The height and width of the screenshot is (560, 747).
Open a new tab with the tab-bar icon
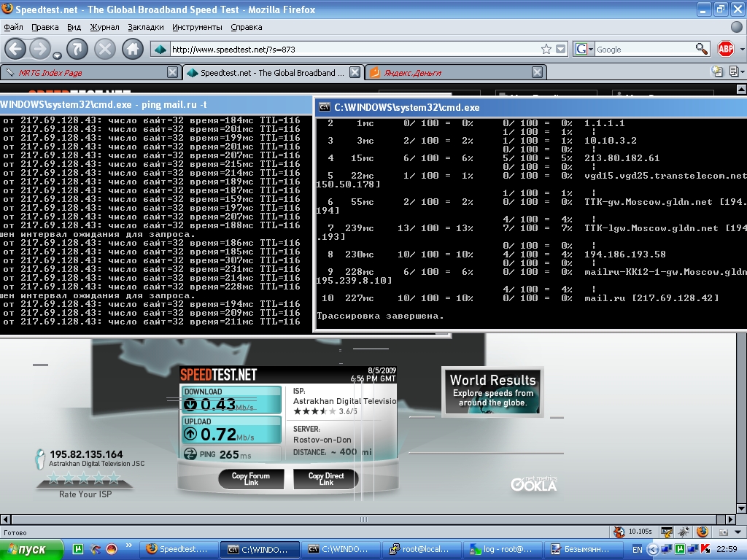(x=716, y=72)
